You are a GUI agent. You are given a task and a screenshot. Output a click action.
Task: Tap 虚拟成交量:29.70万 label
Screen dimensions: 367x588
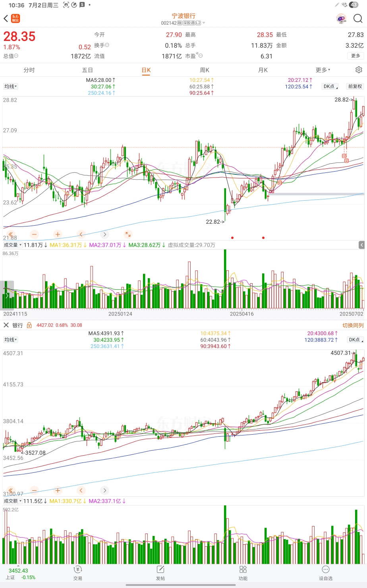click(x=191, y=245)
